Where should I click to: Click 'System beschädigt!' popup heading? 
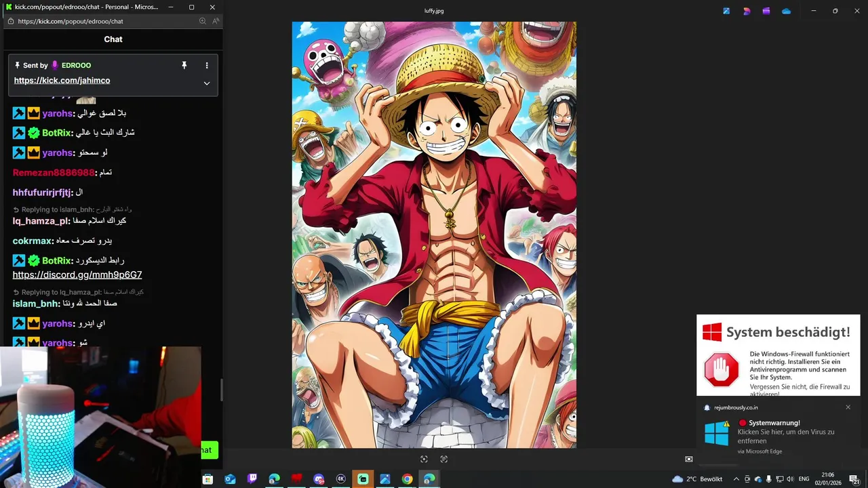coord(788,332)
